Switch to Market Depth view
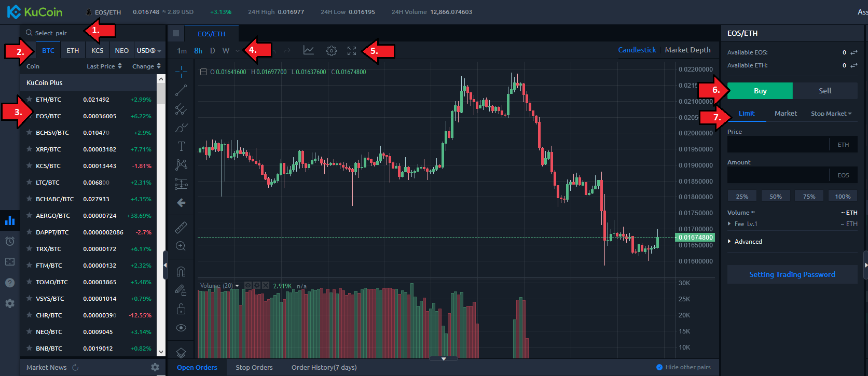 (x=687, y=50)
